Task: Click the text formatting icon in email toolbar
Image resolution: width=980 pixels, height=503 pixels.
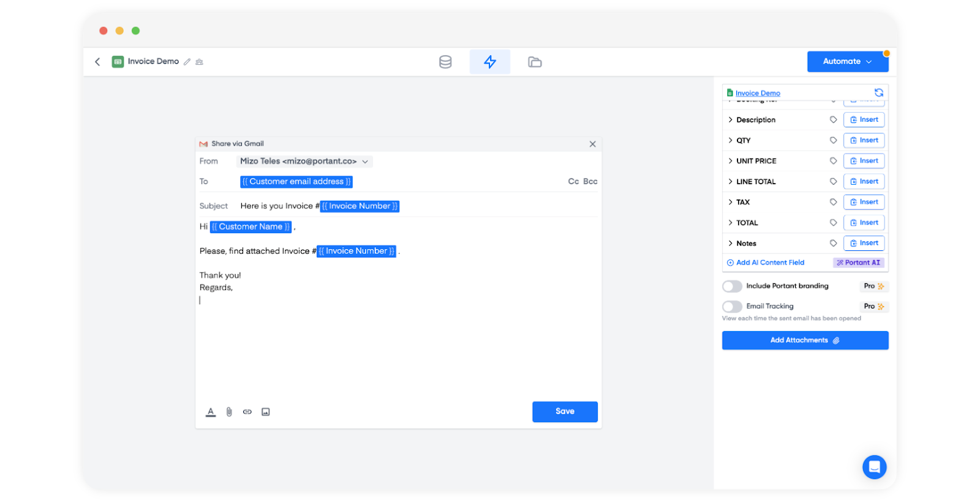Action: [x=211, y=412]
